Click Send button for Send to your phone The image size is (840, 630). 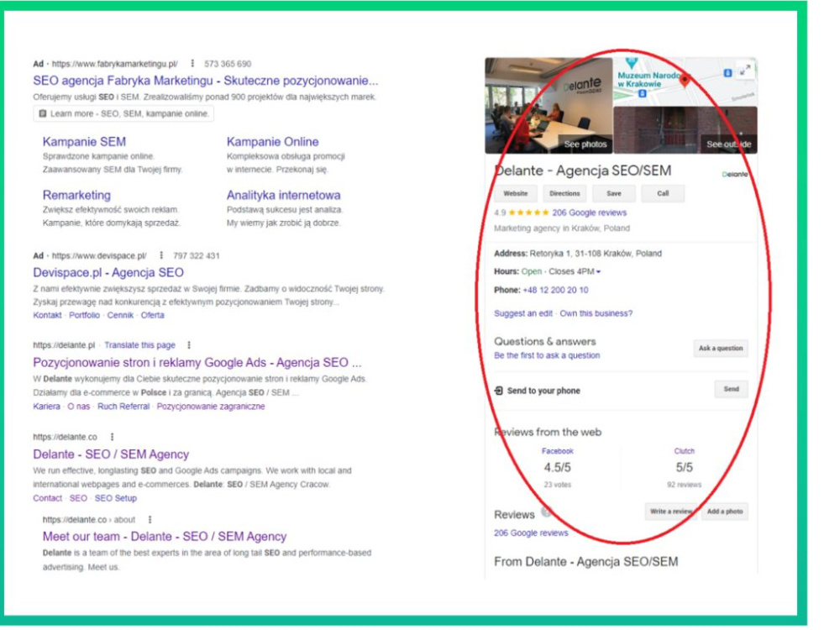point(732,389)
